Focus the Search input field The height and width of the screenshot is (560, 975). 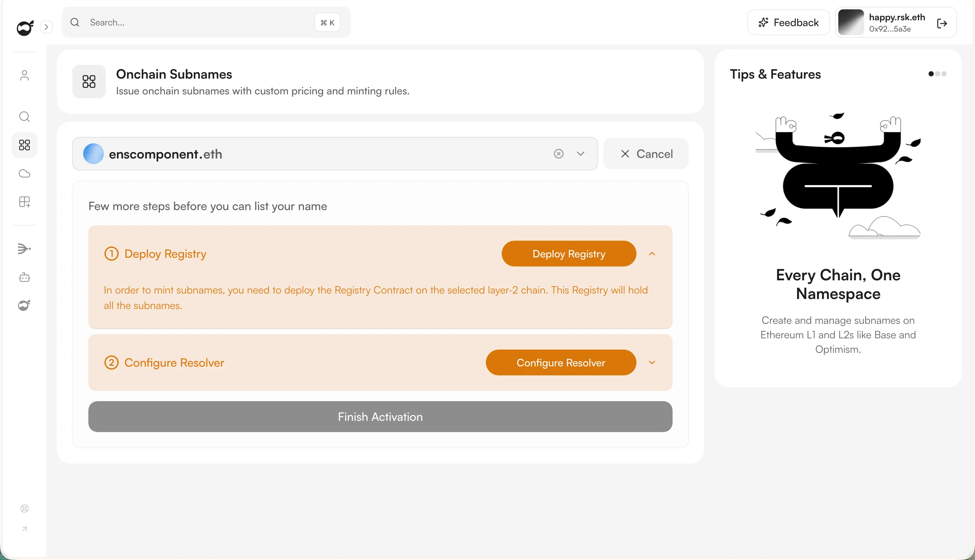(206, 22)
